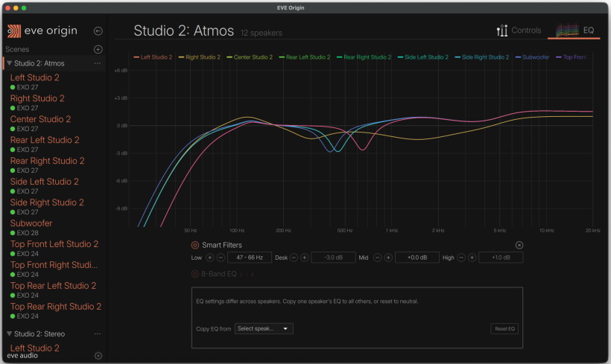This screenshot has width=611, height=364.
Task: Toggle the 8-Band EQ enable icon
Action: (194, 274)
